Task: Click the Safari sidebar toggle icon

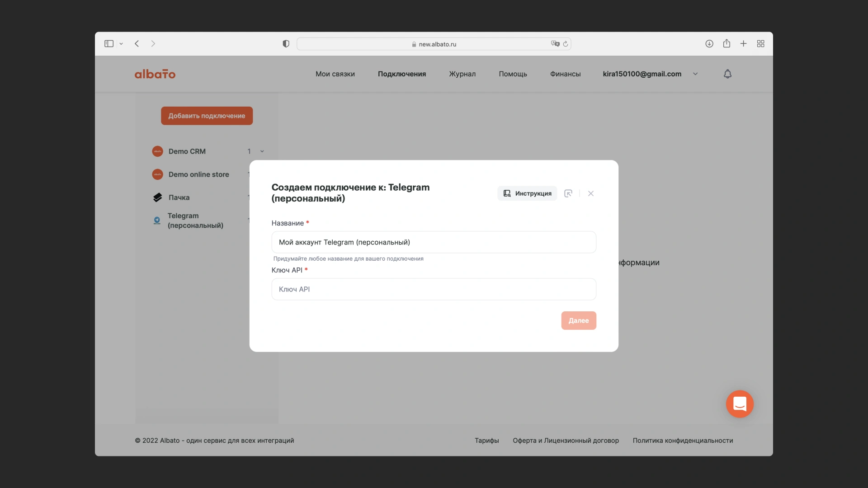Action: [x=109, y=44]
